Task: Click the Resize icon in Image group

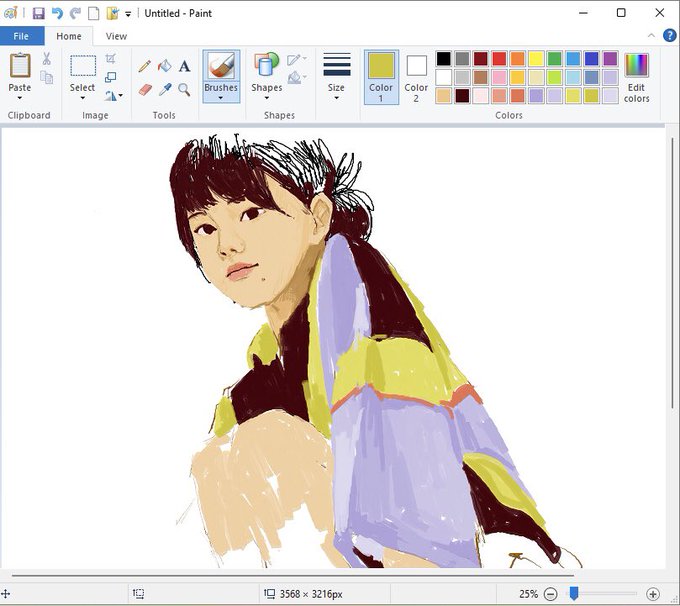Action: coord(111,77)
